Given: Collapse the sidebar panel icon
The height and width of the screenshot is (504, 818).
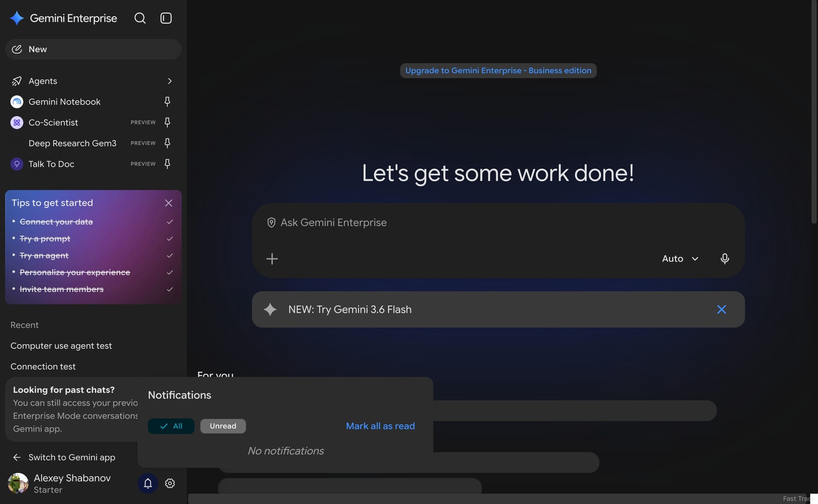Looking at the screenshot, I should pyautogui.click(x=166, y=18).
